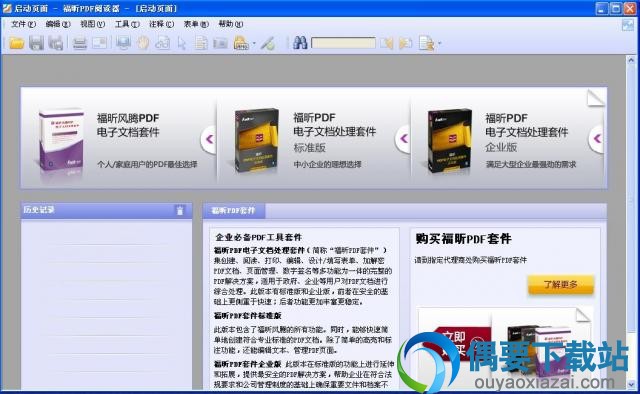Click the full screen monitor icon
The width and height of the screenshot is (640, 394).
click(x=123, y=43)
